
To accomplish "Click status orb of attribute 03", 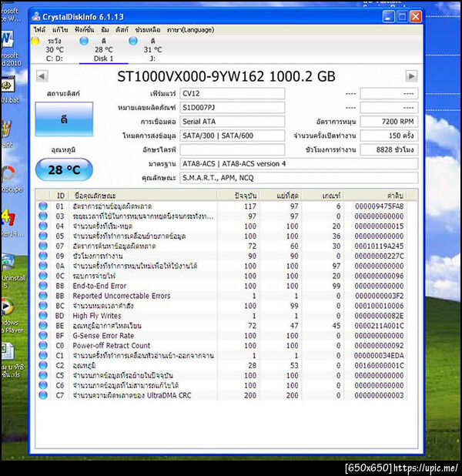I will click(43, 216).
